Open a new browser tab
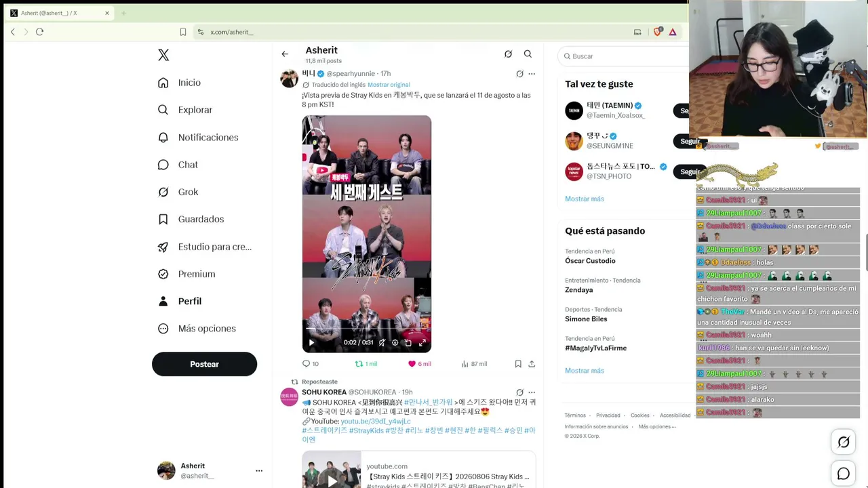 pos(123,13)
